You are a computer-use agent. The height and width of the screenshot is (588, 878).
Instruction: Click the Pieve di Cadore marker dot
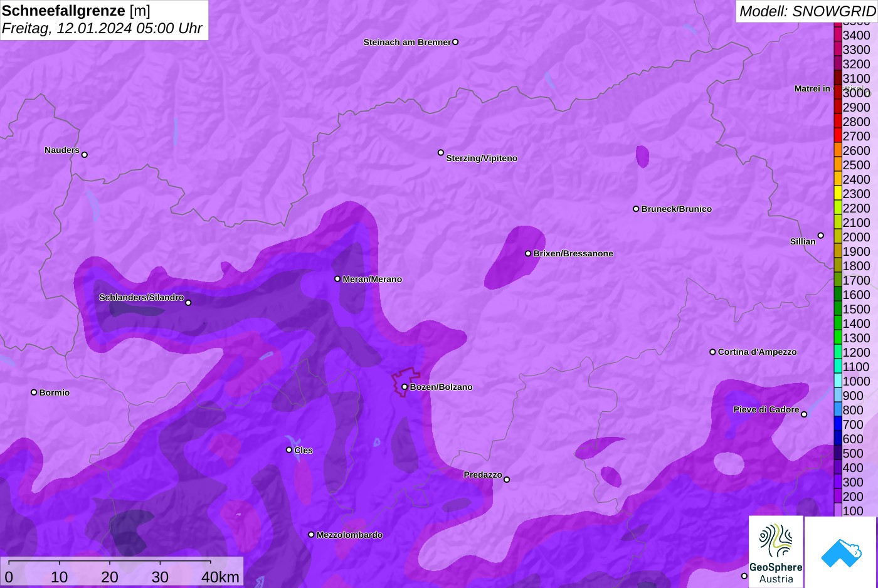[x=804, y=414]
